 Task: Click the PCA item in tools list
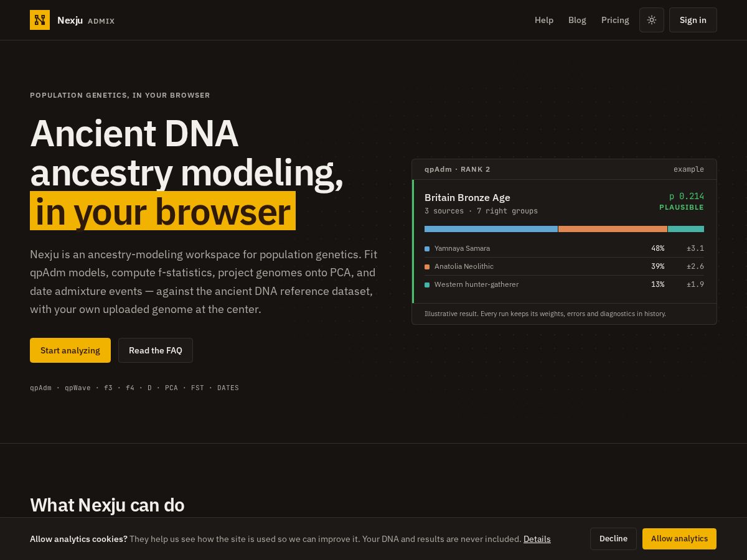pyautogui.click(x=171, y=388)
